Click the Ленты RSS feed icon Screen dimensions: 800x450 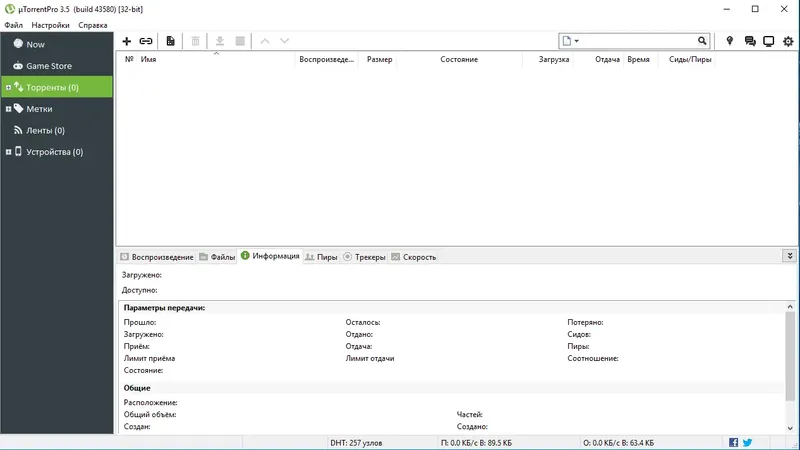click(x=18, y=130)
